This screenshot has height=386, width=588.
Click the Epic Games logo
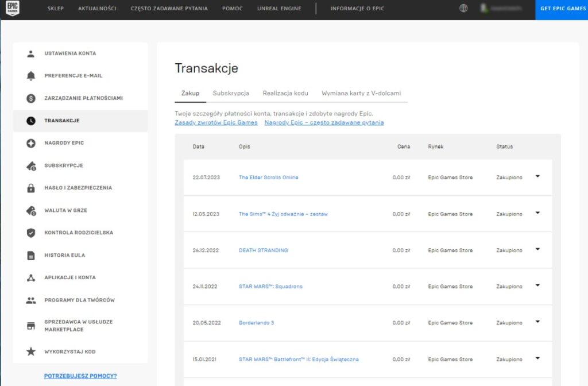coord(13,8)
